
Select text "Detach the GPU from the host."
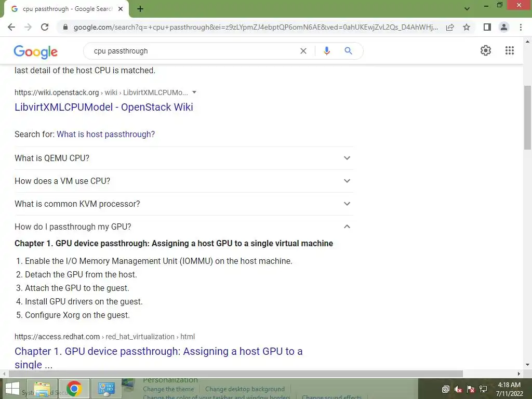click(x=81, y=274)
